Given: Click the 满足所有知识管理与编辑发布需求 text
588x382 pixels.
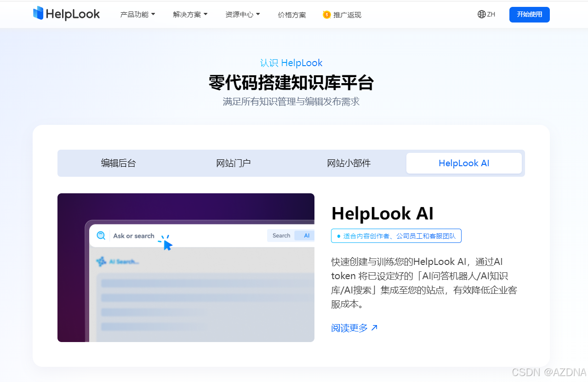Looking at the screenshot, I should coord(291,101).
